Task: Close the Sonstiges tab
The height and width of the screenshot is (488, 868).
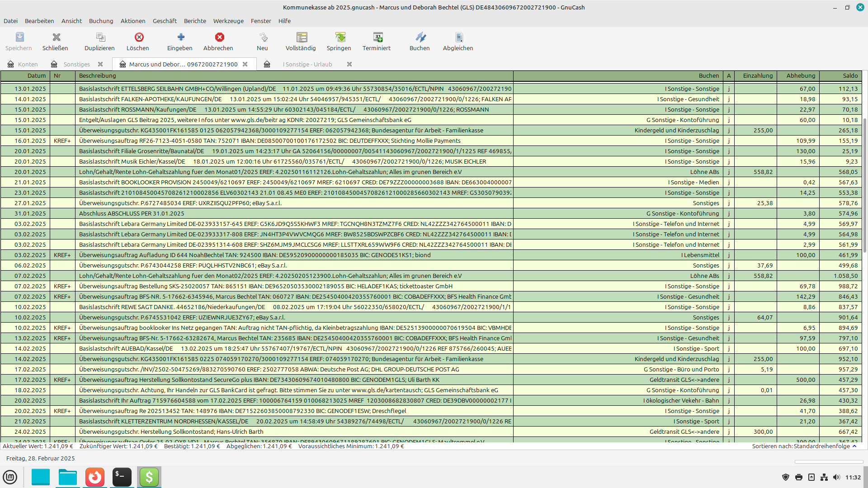Action: 100,64
